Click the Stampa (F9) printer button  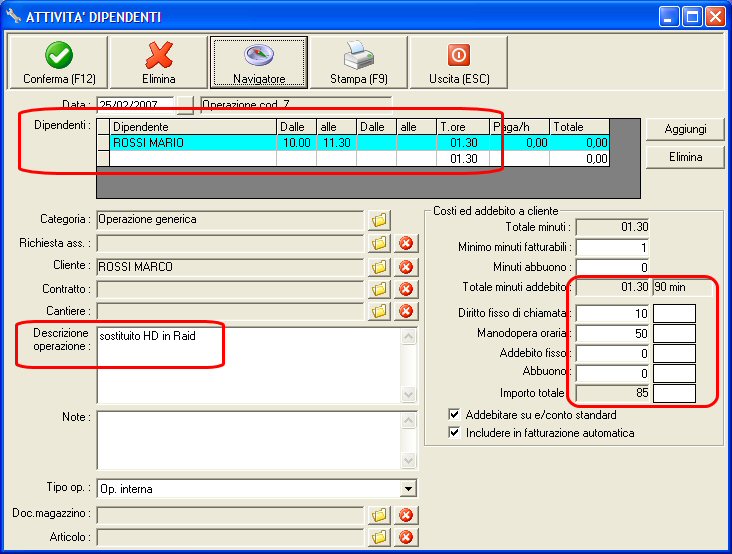pos(359,63)
